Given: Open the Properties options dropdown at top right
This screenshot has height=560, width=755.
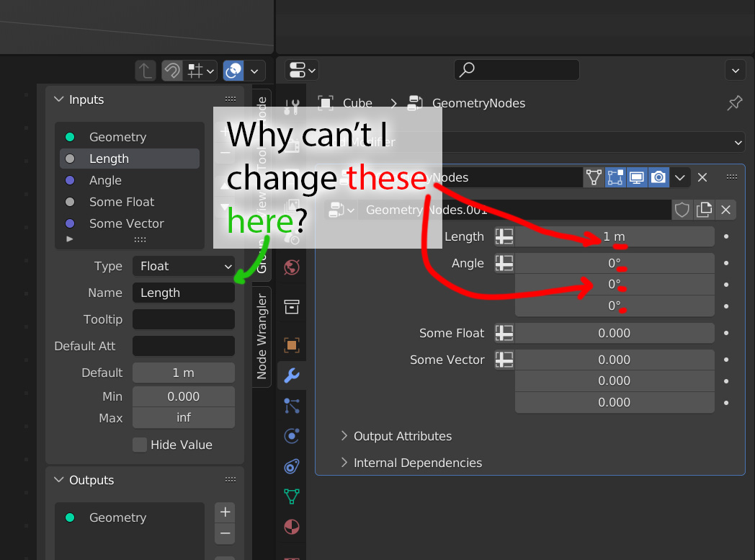Looking at the screenshot, I should [x=736, y=71].
